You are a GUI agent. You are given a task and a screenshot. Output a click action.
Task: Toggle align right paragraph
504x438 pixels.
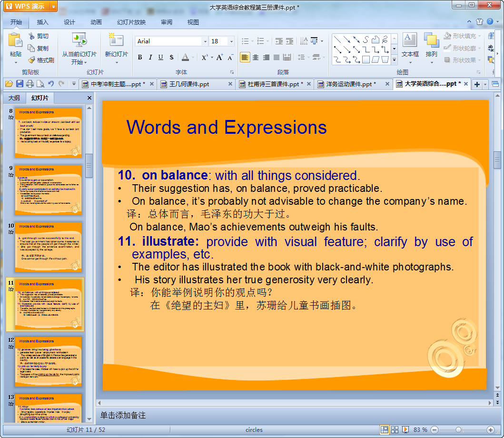(266, 57)
